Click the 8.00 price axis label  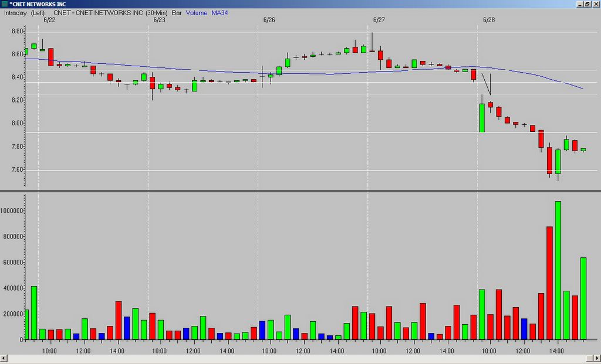click(18, 123)
